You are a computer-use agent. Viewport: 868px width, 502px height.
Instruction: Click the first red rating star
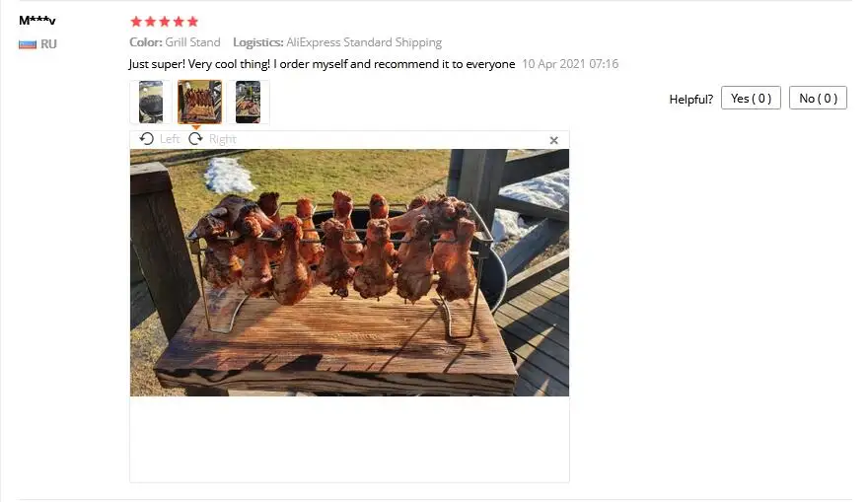click(x=136, y=22)
